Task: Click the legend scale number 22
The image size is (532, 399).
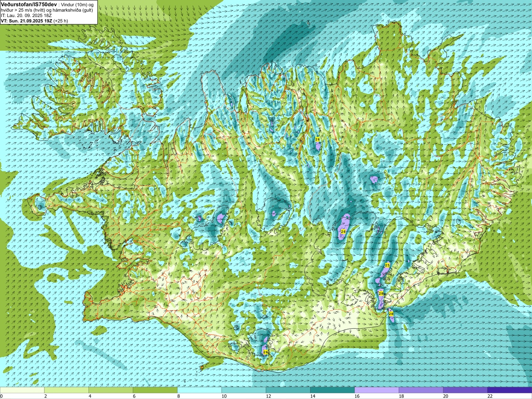Action: click(x=490, y=396)
